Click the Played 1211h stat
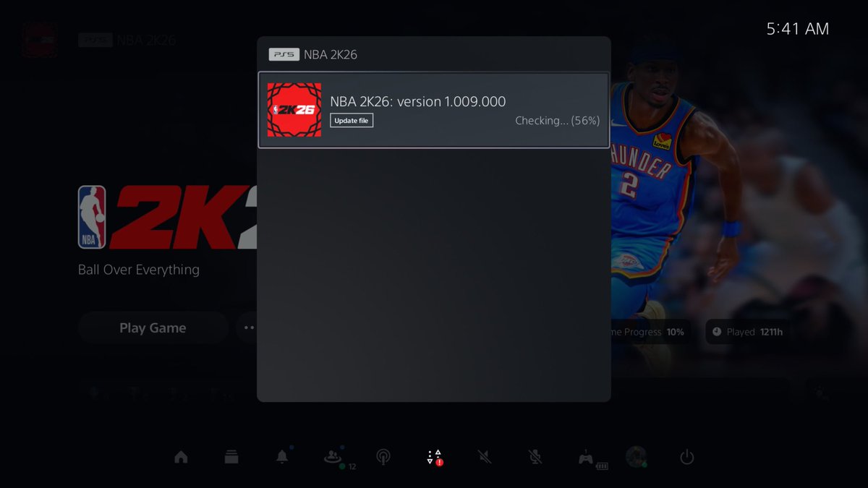868x488 pixels. (748, 332)
